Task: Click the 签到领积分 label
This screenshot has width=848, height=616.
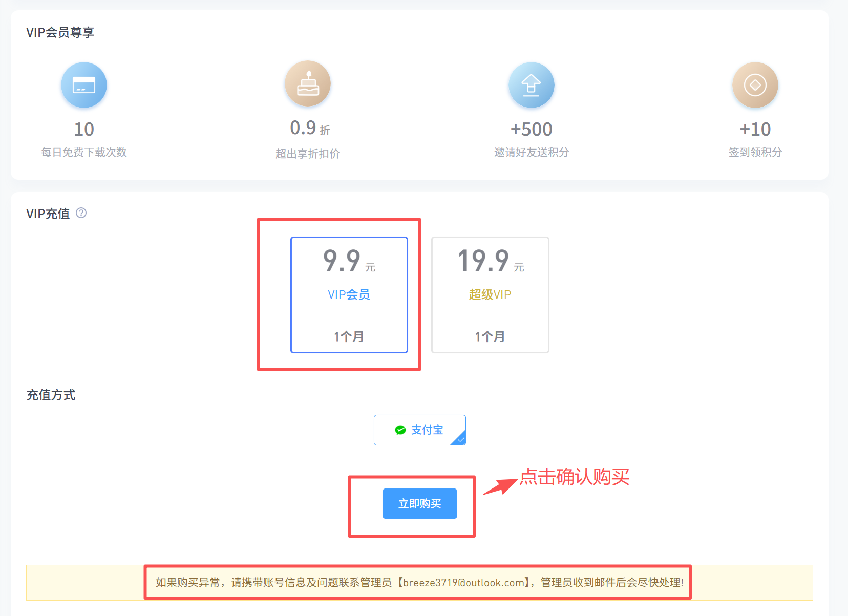Action: click(x=755, y=153)
